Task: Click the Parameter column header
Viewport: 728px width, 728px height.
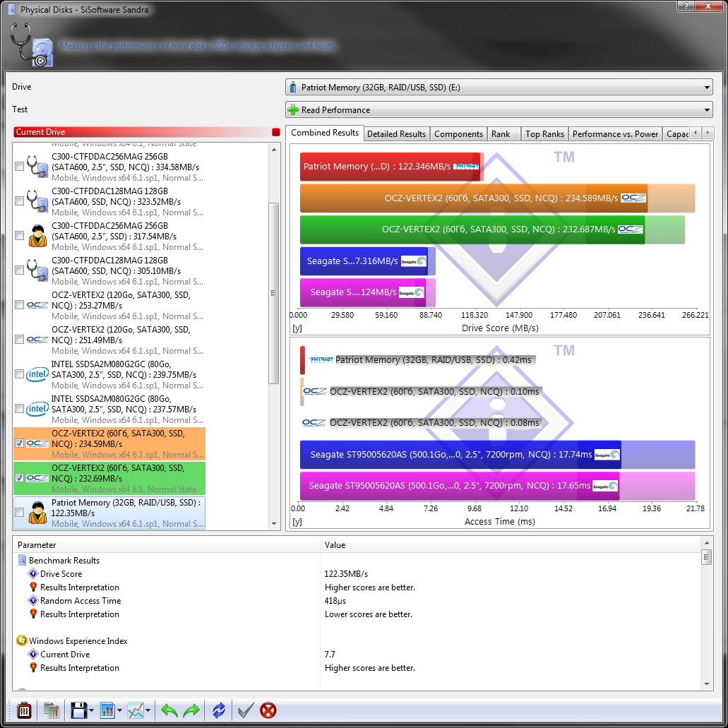Action: [167, 544]
